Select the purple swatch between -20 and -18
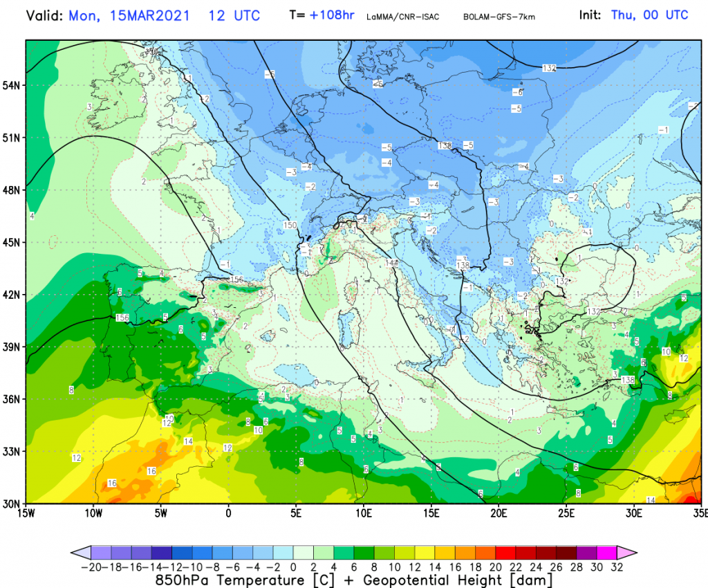708x588 pixels. 102,552
